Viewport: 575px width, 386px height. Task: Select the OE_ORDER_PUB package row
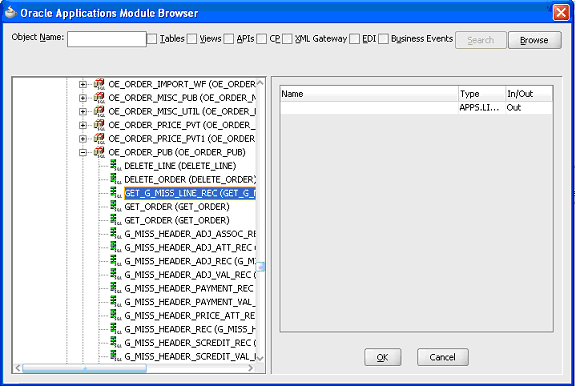[x=177, y=152]
